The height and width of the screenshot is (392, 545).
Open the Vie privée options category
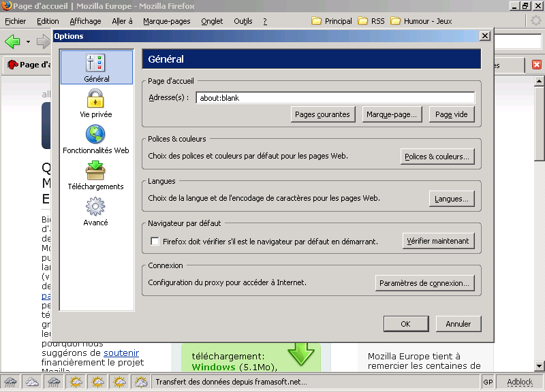click(95, 103)
